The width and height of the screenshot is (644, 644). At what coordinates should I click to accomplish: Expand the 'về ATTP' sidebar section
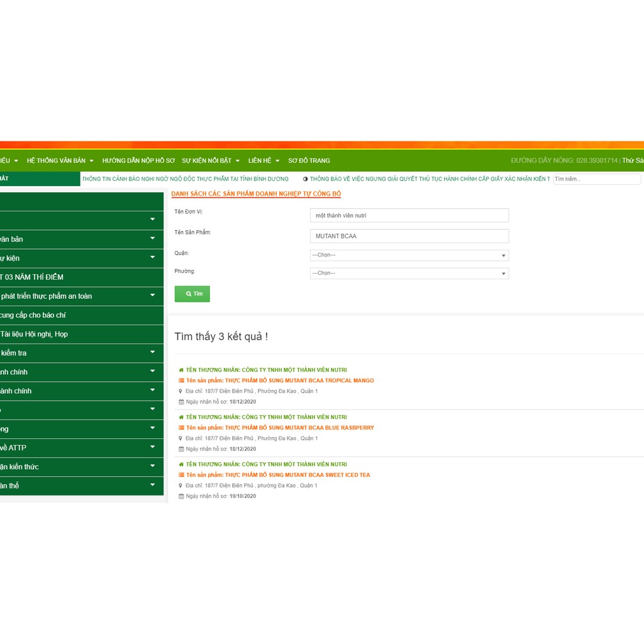pos(82,448)
